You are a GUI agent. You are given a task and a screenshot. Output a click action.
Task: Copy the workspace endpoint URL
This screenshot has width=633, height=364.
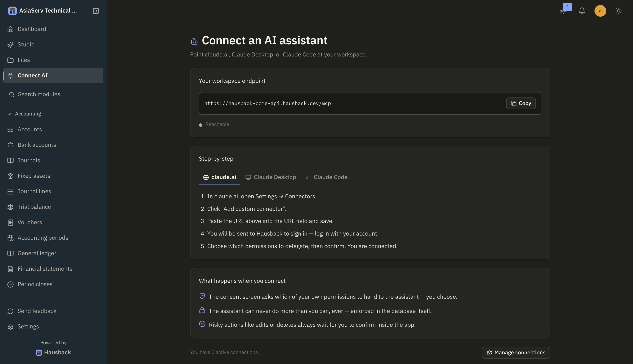[x=521, y=103]
